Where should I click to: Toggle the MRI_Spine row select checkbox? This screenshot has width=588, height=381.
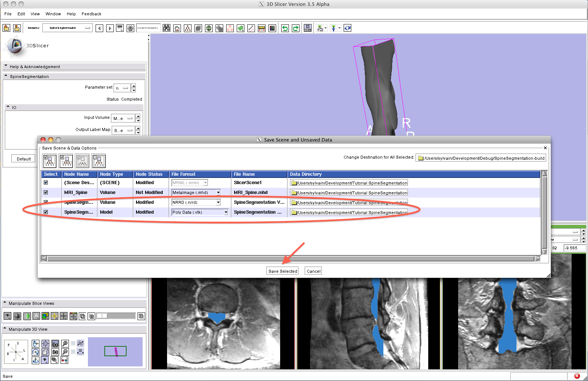click(46, 193)
